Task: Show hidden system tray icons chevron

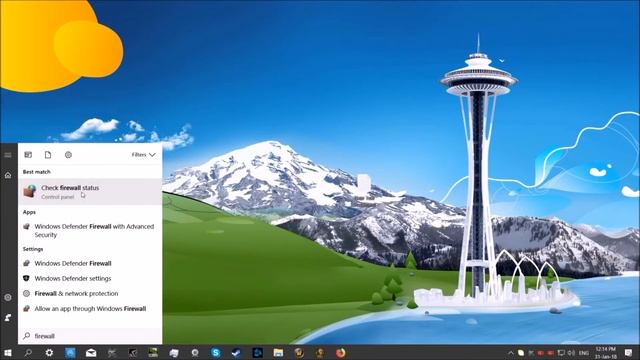Action: (511, 353)
